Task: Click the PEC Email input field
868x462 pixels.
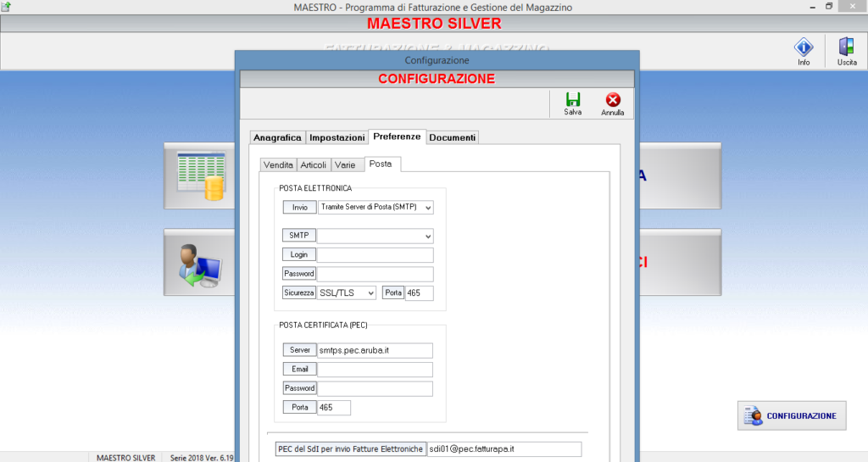Action: (375, 370)
